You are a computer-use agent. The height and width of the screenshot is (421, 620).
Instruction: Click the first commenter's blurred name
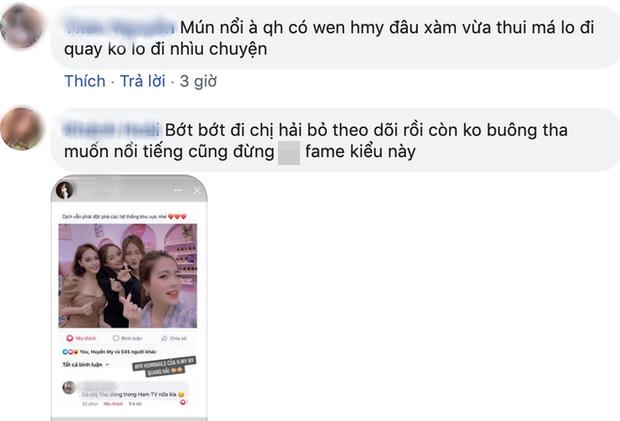(120, 28)
